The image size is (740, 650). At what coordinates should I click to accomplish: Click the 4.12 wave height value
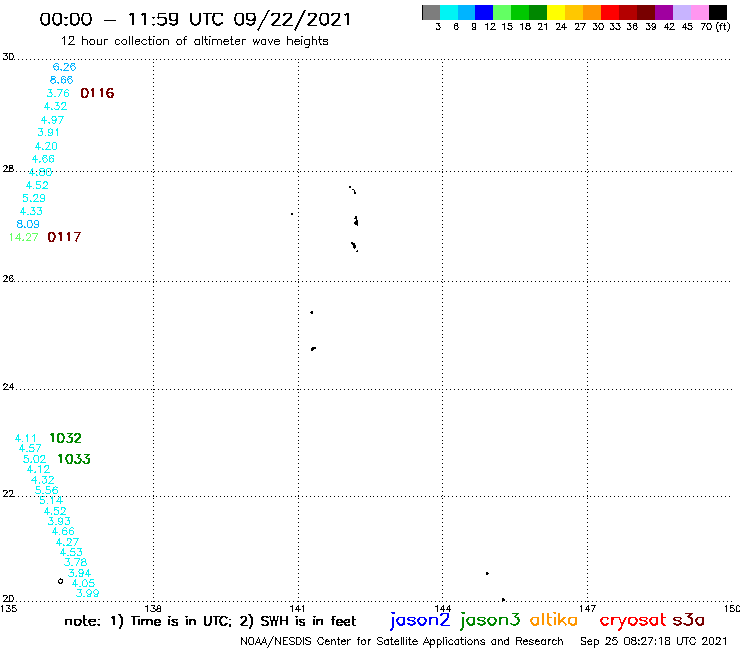[x=38, y=469]
